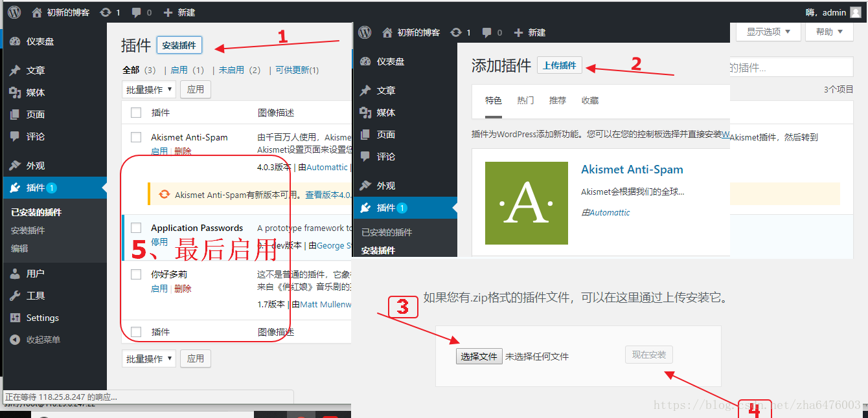
Task: Open the 用户 users icon in left sidebar
Action: pos(15,274)
